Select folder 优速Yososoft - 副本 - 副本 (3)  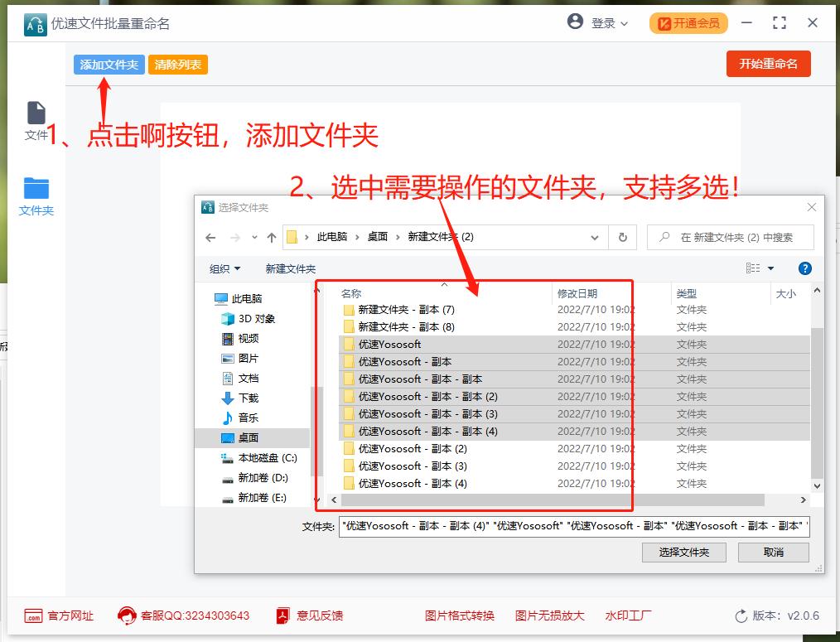[574, 413]
